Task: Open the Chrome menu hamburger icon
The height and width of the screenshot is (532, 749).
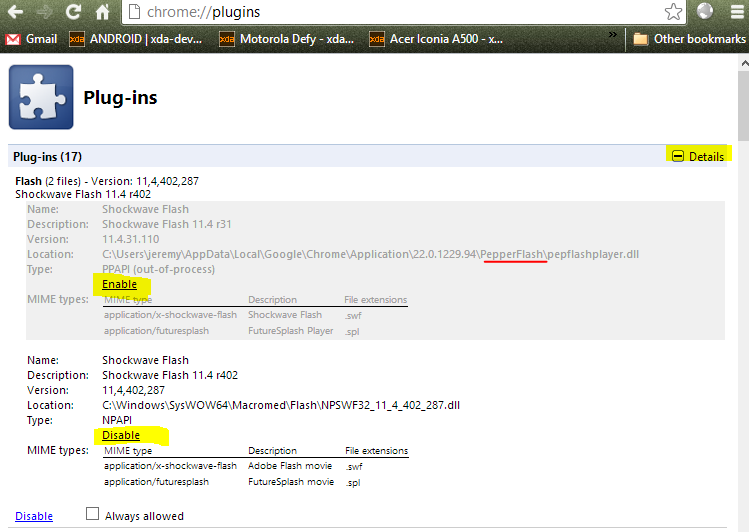Action: (x=738, y=11)
